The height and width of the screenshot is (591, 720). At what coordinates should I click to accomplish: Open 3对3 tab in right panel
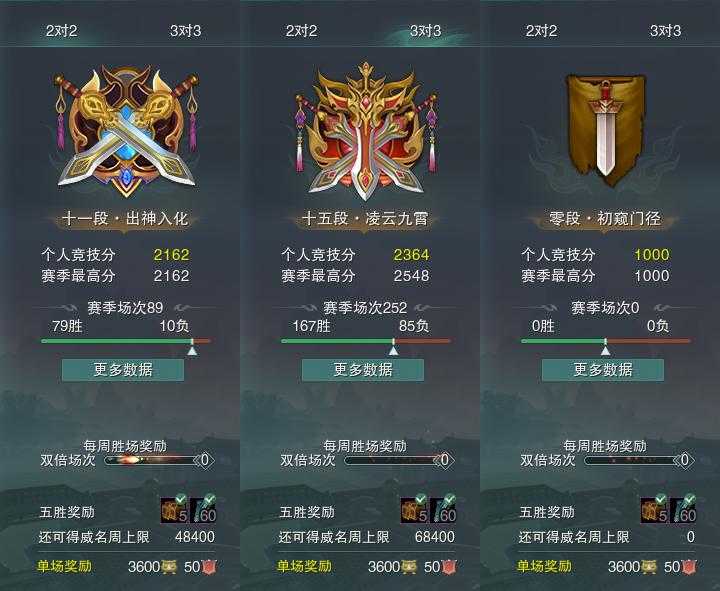(665, 31)
